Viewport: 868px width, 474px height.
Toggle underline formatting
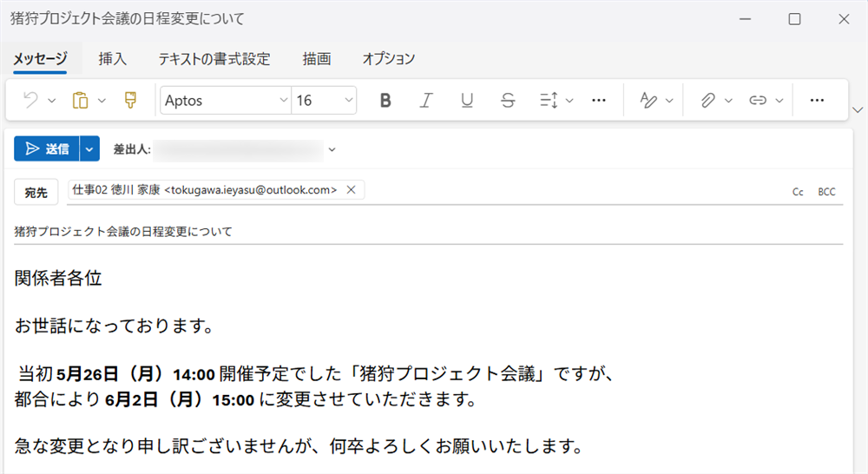pos(467,101)
